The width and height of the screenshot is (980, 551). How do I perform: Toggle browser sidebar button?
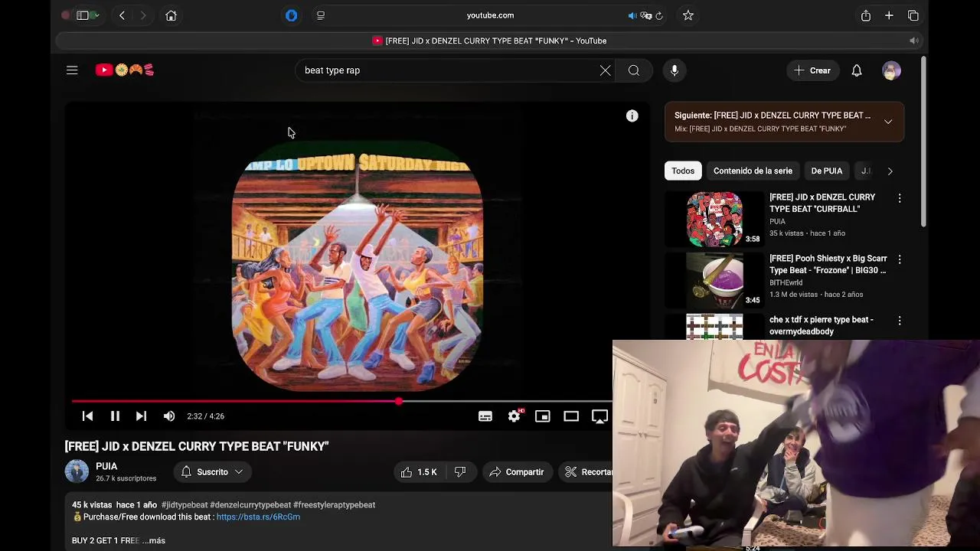(x=82, y=15)
